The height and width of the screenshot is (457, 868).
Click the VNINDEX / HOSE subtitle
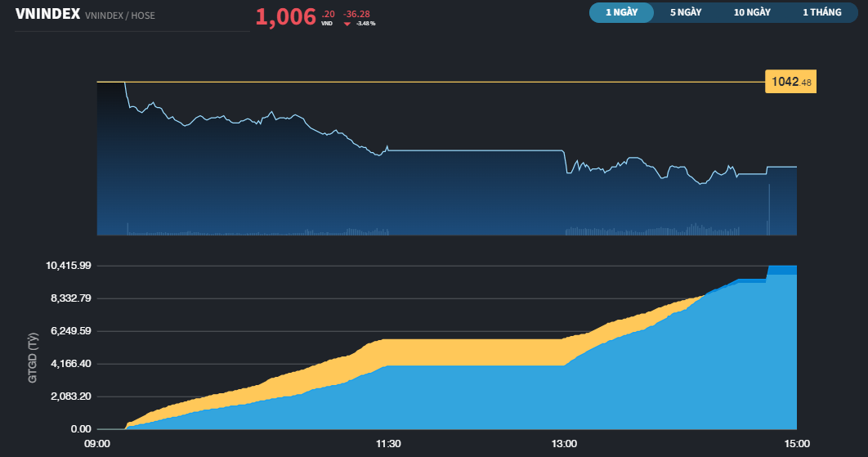119,16
